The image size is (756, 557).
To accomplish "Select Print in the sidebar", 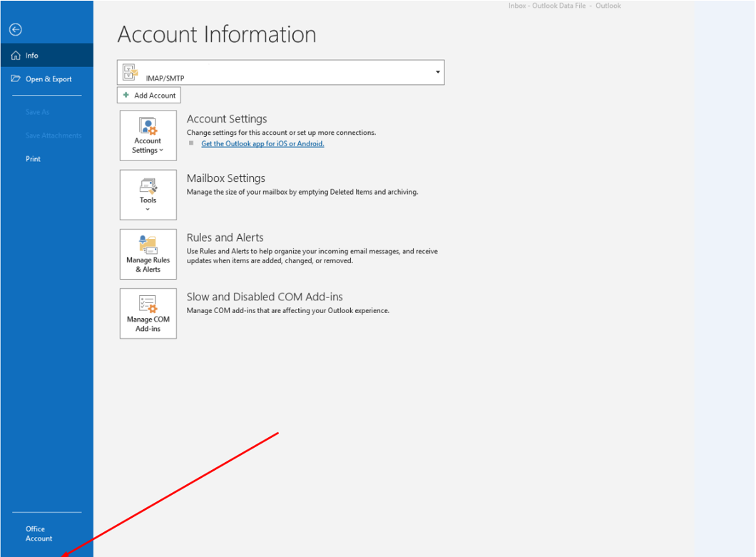I will [33, 158].
